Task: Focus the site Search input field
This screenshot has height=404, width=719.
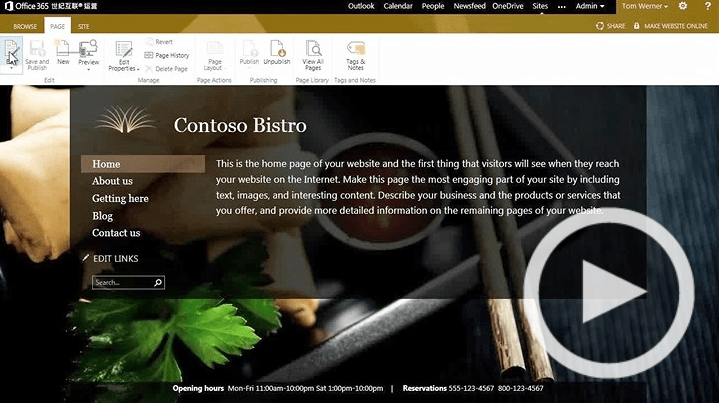Action: pos(123,282)
